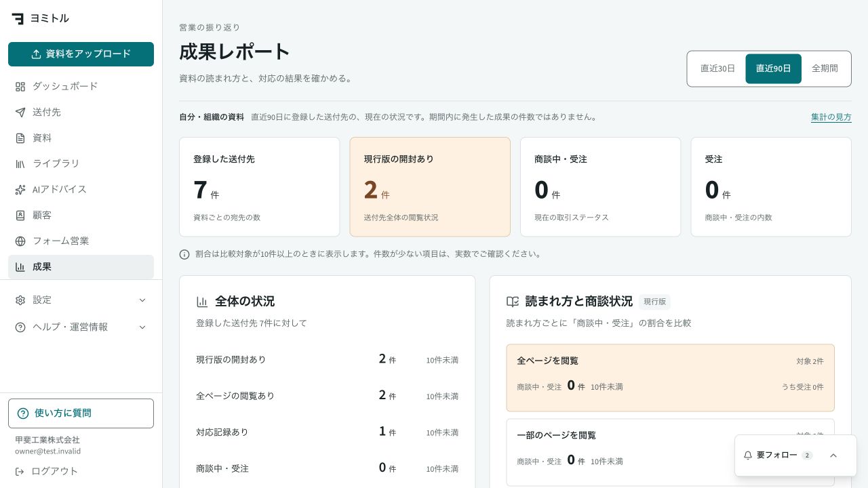Screen dimensions: 868x488
Task: Click the info icon beside 割合 note
Action: tap(184, 254)
